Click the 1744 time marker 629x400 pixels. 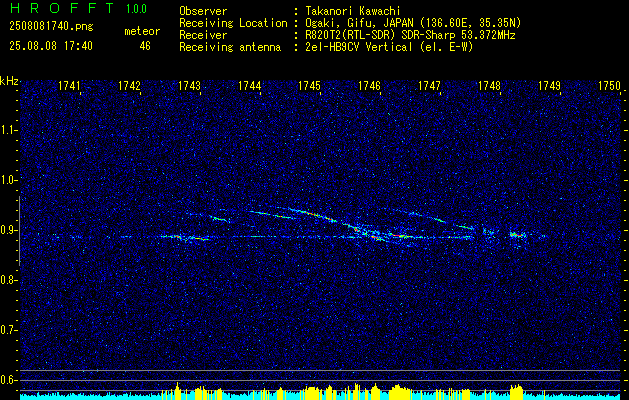[250, 86]
